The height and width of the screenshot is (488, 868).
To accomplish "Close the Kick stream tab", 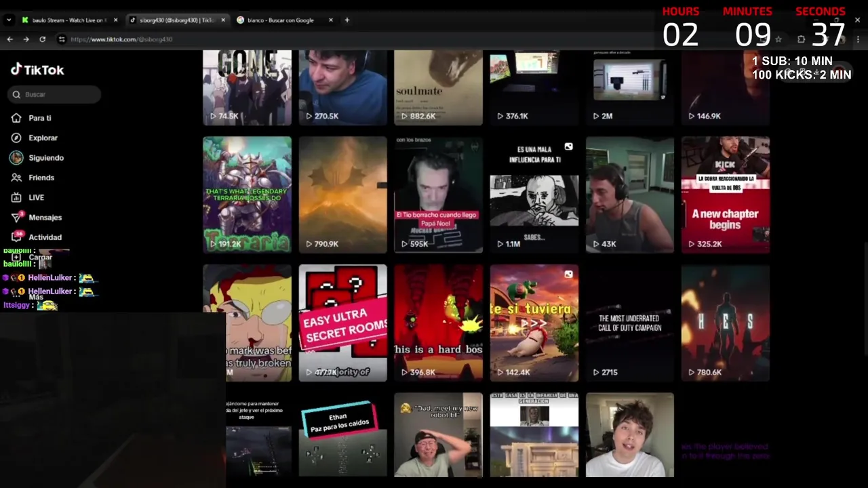I will click(115, 20).
